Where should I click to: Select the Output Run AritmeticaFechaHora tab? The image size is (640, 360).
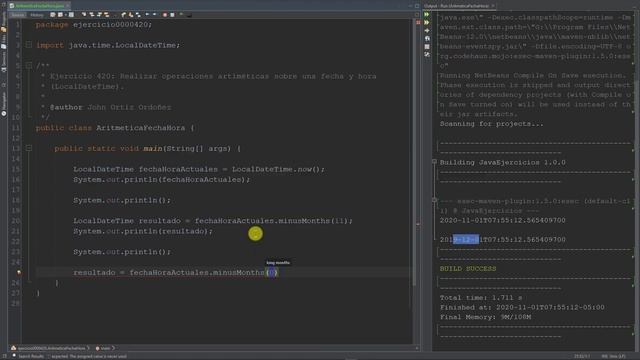(456, 6)
